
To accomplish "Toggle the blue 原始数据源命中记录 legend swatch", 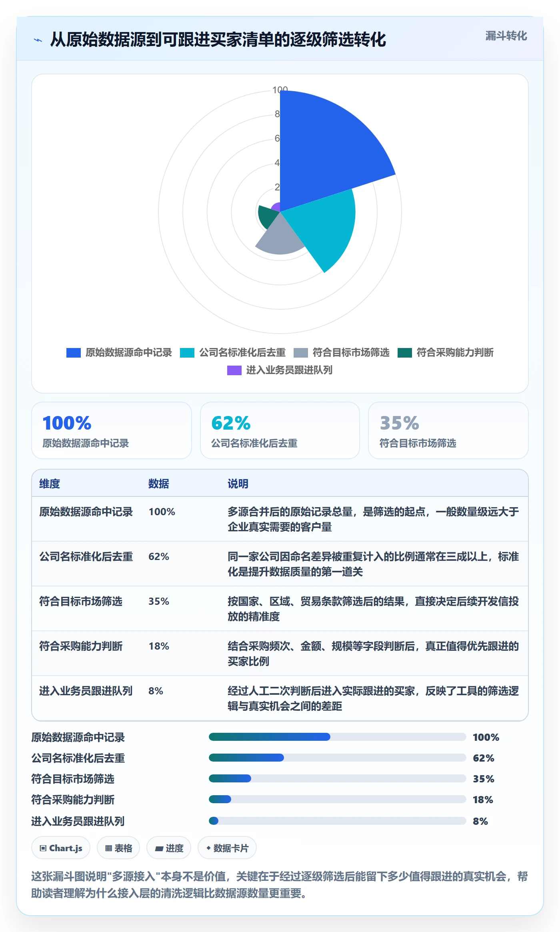I will [x=74, y=353].
